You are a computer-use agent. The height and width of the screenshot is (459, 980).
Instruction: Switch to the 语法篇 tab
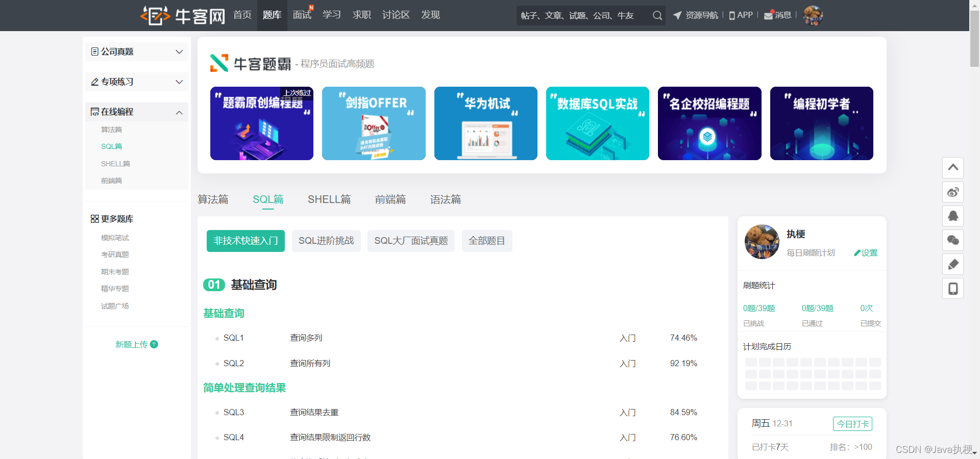tap(446, 199)
